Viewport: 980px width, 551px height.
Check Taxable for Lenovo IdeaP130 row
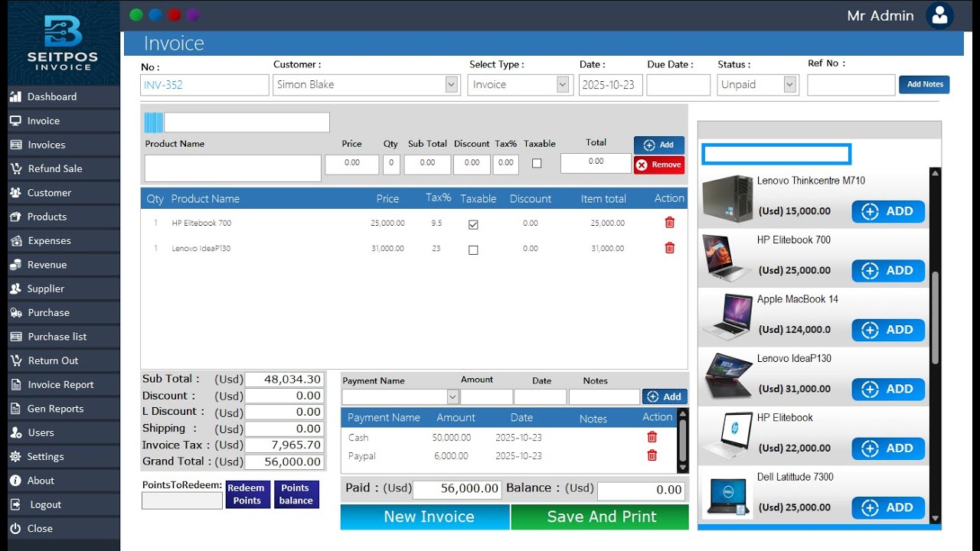tap(473, 249)
